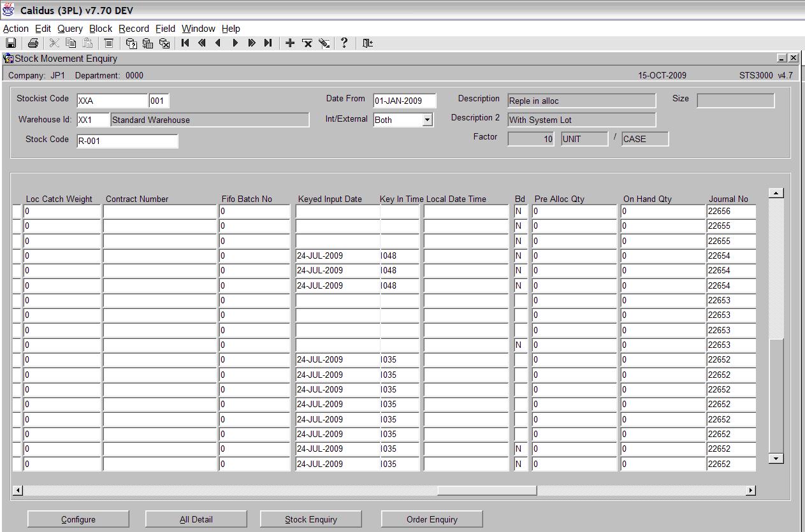Click the Stock Code field R-001
Viewport: 805px width, 532px height.
[127, 141]
